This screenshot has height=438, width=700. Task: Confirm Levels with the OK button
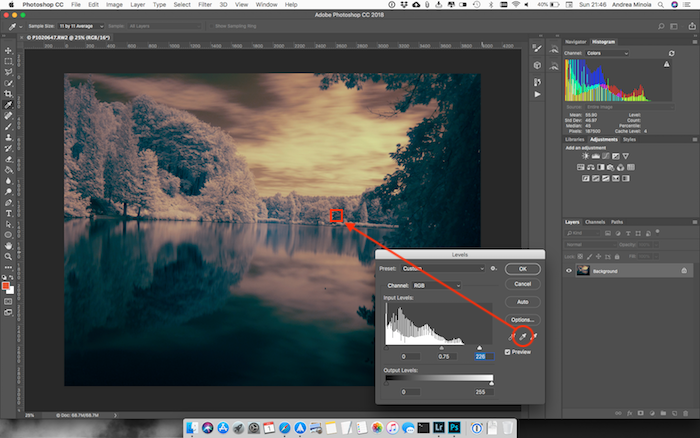(523, 269)
